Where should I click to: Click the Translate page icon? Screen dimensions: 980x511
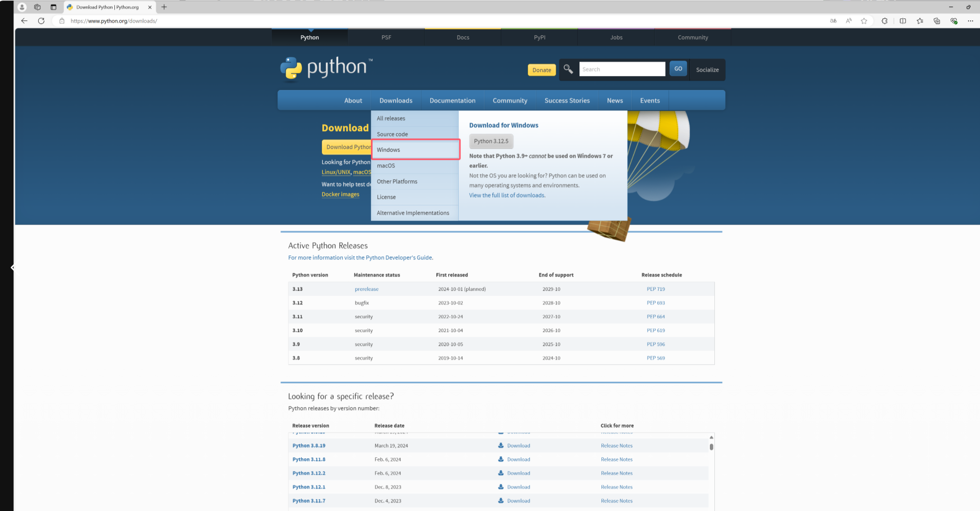coord(833,21)
